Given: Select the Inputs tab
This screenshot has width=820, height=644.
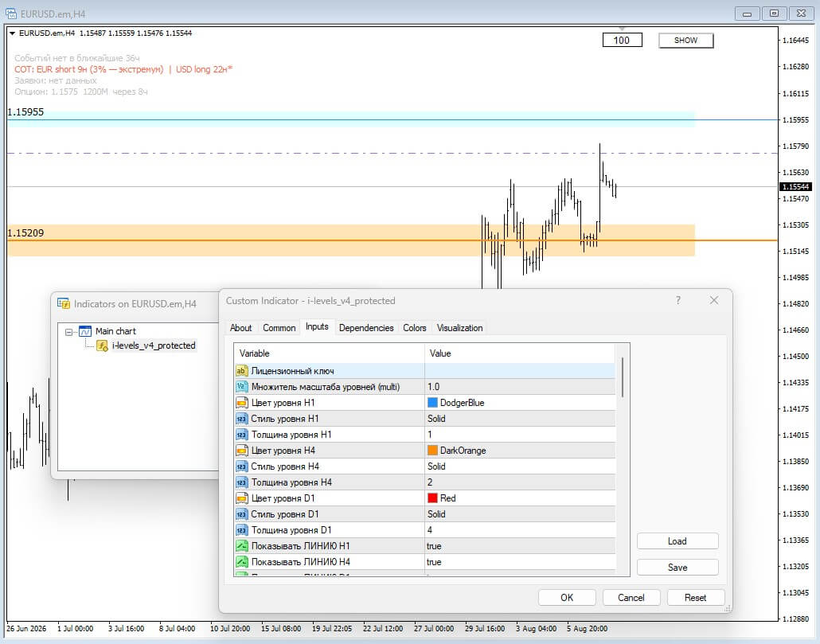Looking at the screenshot, I should point(317,326).
